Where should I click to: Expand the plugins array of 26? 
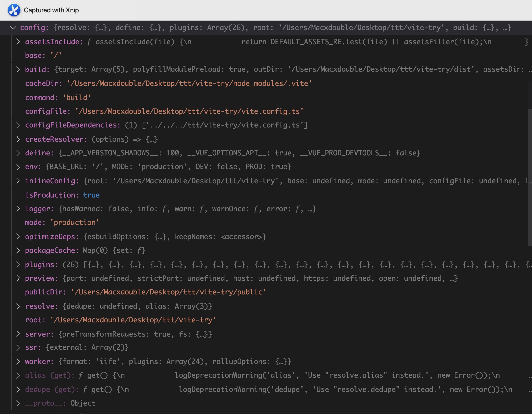(18, 264)
